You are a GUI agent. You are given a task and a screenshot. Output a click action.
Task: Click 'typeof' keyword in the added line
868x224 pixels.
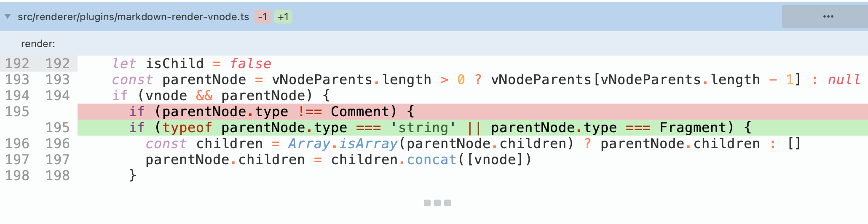(187, 128)
